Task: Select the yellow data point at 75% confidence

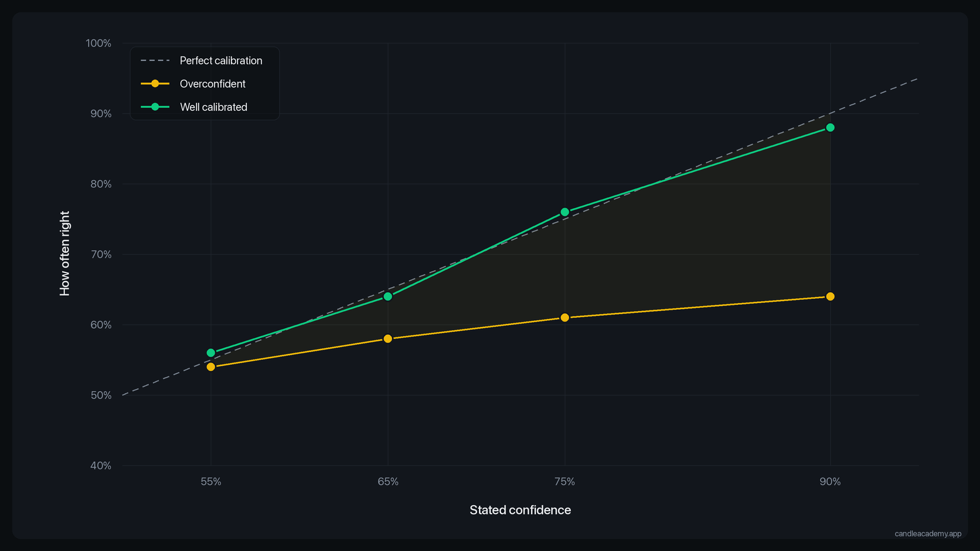Action: (x=565, y=318)
